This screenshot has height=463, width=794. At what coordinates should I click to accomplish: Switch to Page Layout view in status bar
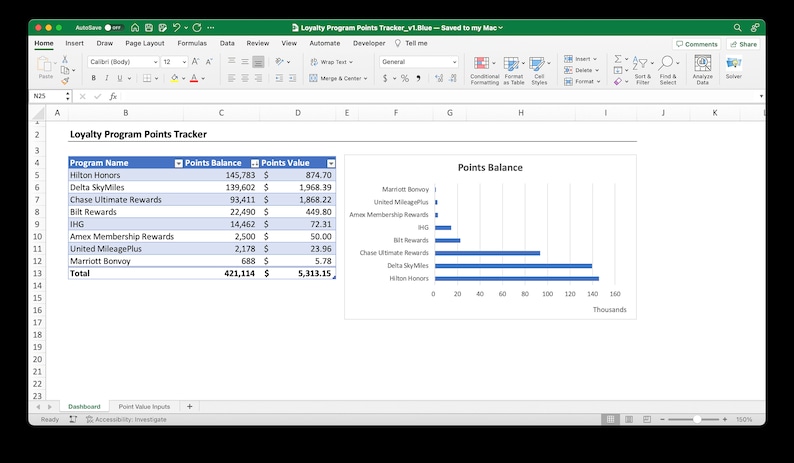(629, 419)
